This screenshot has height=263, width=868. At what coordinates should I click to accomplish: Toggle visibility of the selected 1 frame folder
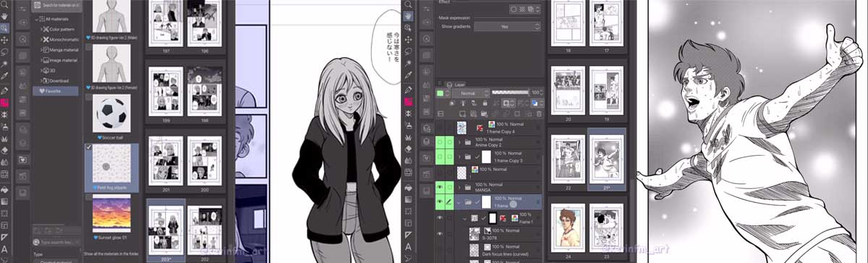439,201
